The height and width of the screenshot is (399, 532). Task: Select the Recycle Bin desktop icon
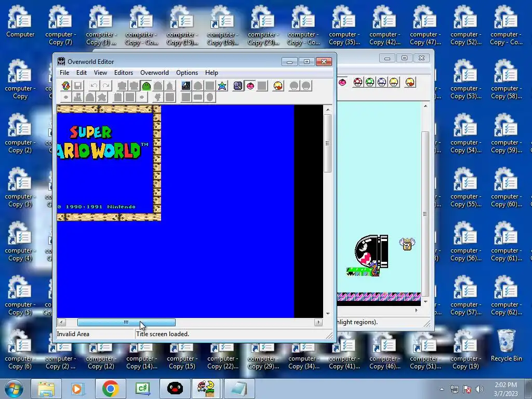pyautogui.click(x=506, y=346)
